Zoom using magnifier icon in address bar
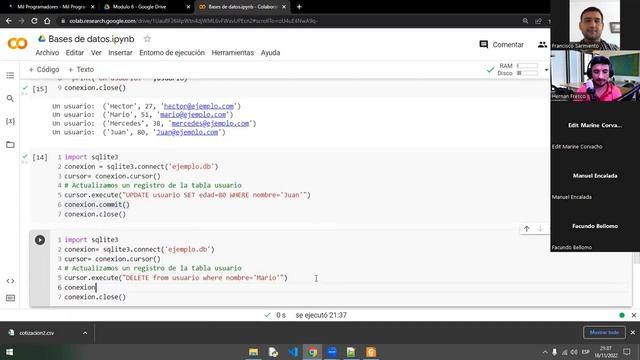 coord(525,21)
